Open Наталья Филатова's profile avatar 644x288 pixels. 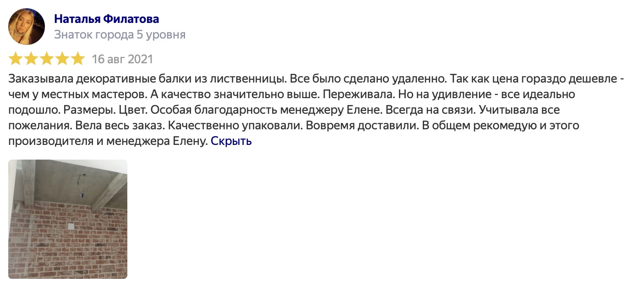(27, 27)
